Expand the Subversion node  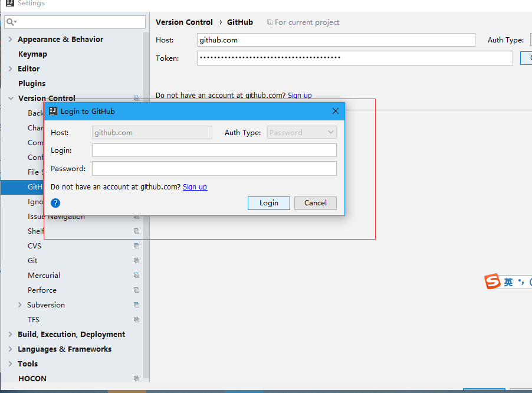pyautogui.click(x=19, y=305)
